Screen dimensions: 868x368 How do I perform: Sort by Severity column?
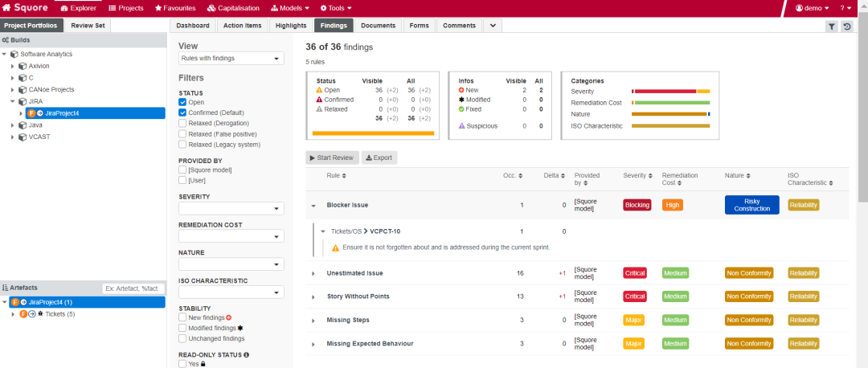pos(650,176)
